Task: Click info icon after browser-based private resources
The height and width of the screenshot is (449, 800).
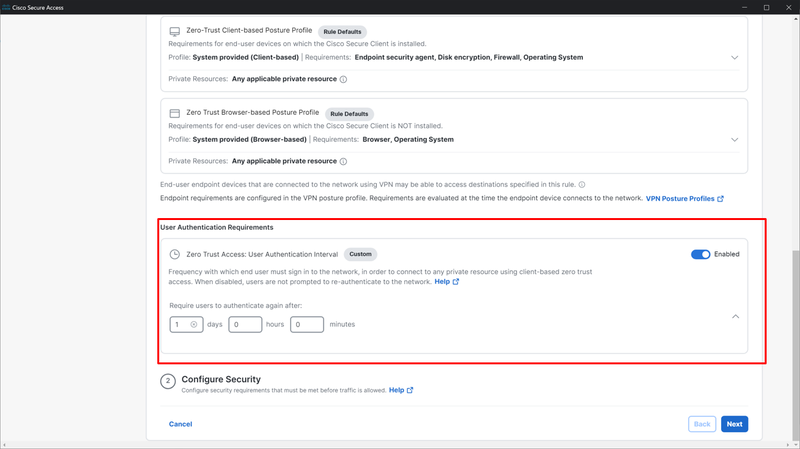Action: point(343,161)
